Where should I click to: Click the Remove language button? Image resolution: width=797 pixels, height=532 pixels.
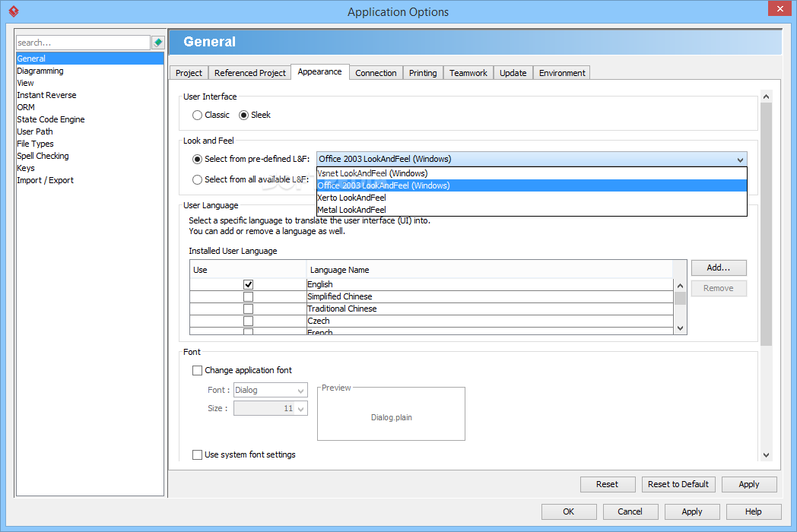click(x=719, y=289)
